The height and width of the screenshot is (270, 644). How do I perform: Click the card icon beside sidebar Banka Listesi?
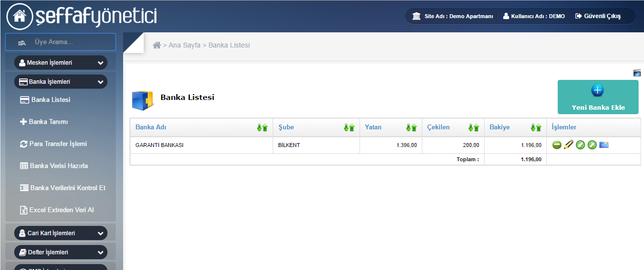(x=24, y=100)
